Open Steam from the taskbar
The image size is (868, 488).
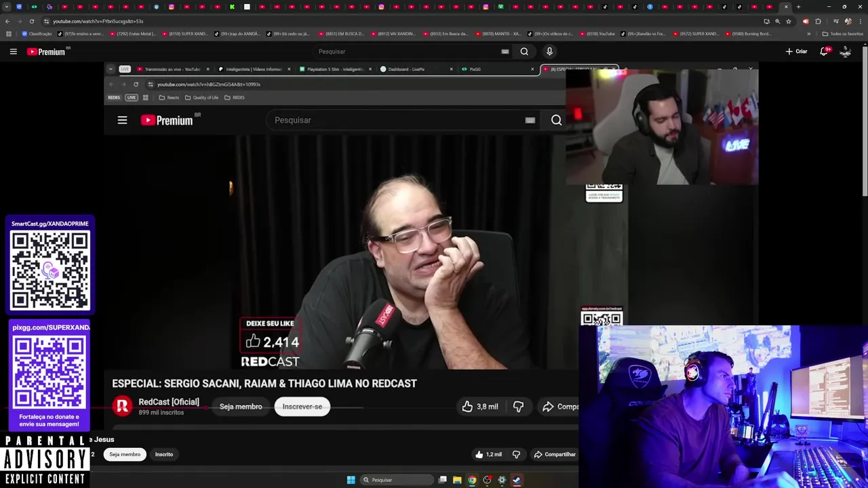pos(517,480)
